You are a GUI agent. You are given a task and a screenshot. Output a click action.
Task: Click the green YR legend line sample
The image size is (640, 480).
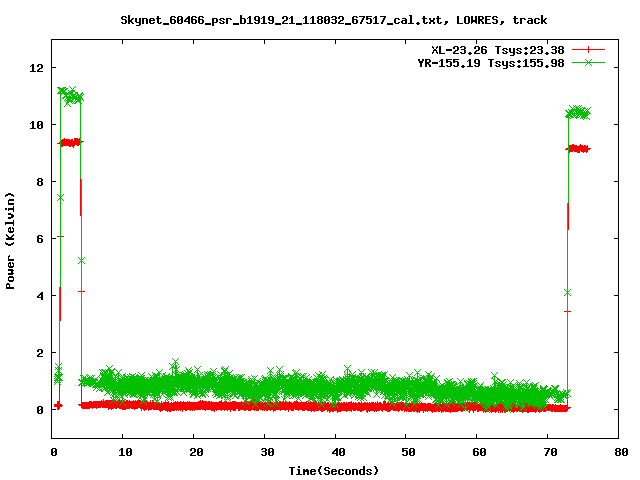(x=588, y=62)
